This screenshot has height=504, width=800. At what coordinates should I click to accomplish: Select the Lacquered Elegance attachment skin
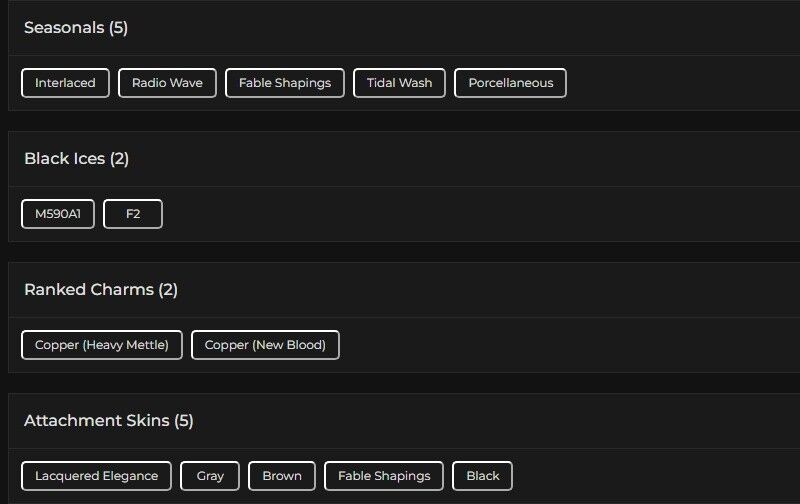click(96, 476)
